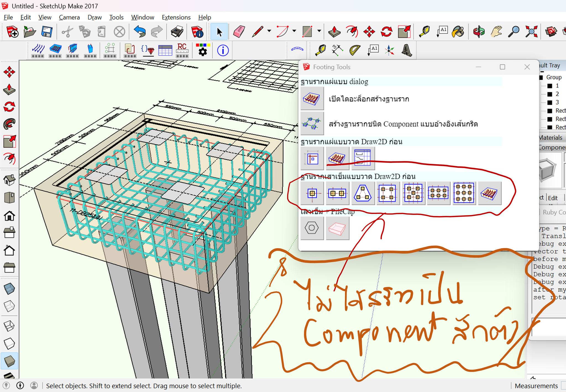Open the File menu

[8, 17]
